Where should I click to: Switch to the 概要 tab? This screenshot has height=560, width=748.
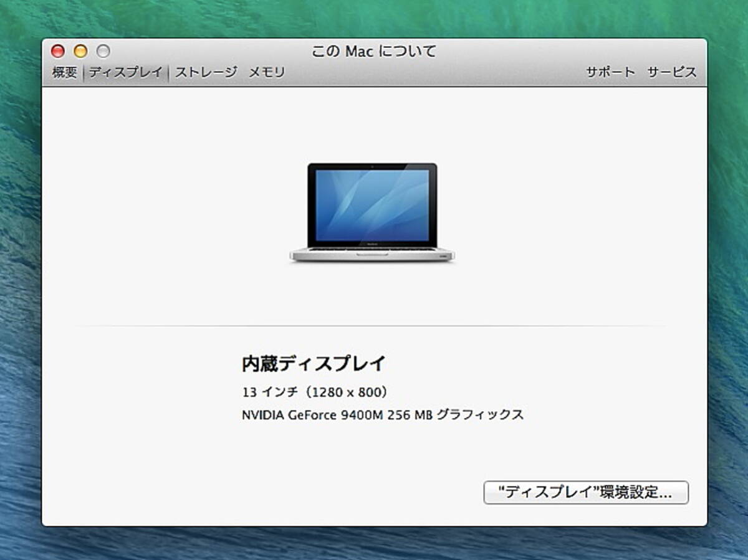(64, 72)
